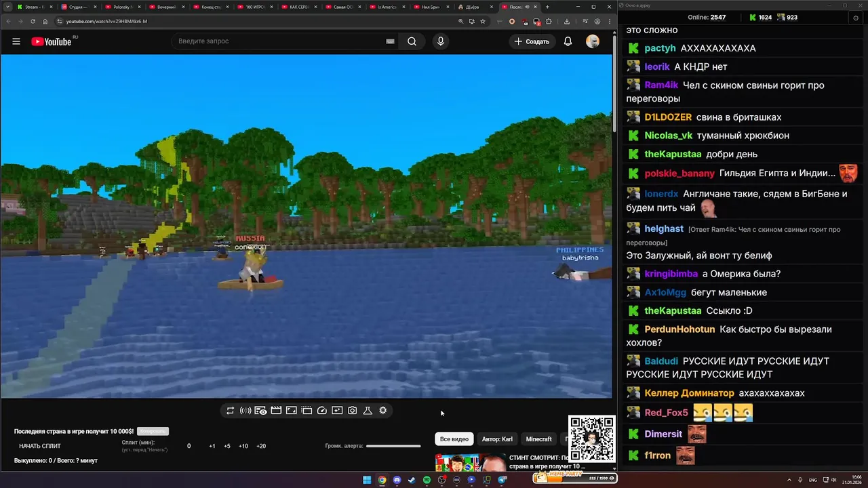Click the rectangle frame icon in the video toolbar

[291, 411]
